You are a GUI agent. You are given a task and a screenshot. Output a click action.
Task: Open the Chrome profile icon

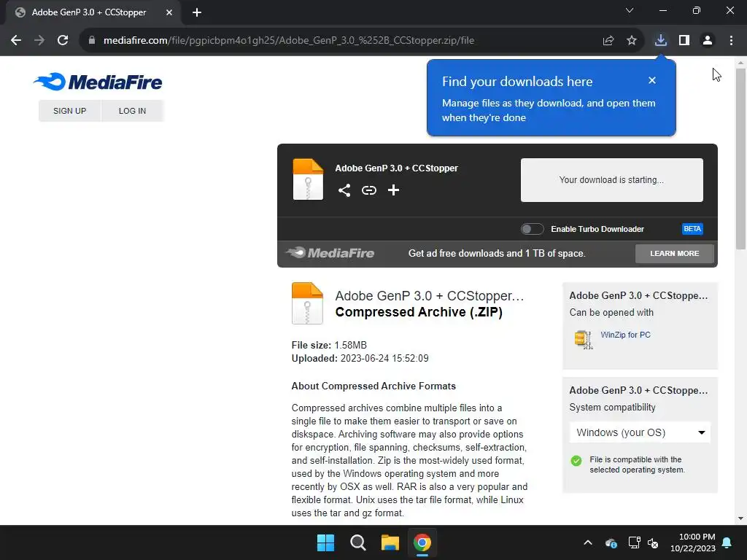click(708, 41)
